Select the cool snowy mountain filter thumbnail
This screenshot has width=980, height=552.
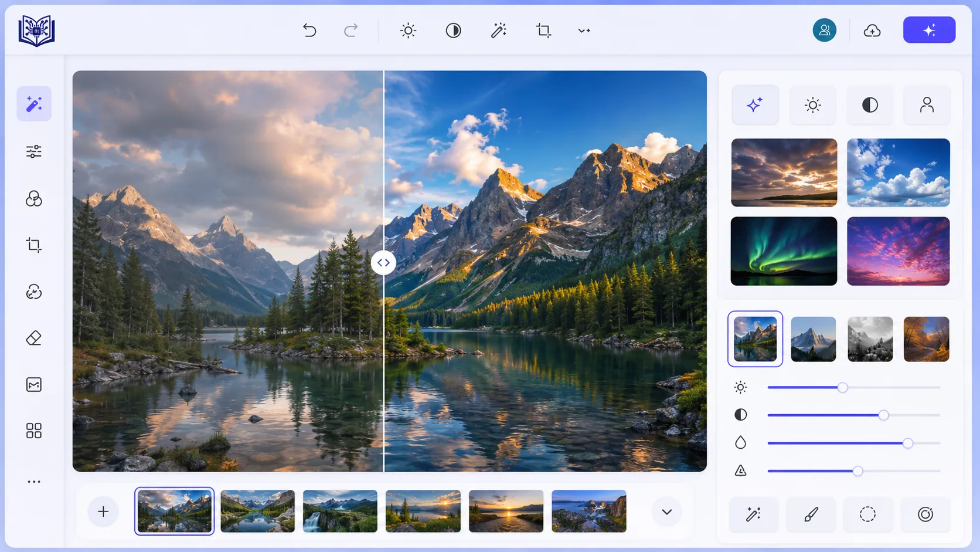(813, 339)
